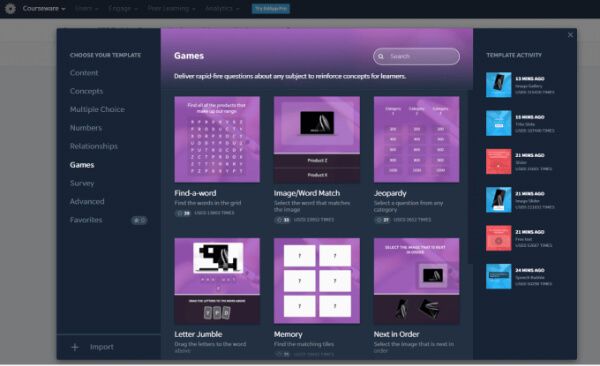Open the Multiple Choice template category

pos(97,109)
